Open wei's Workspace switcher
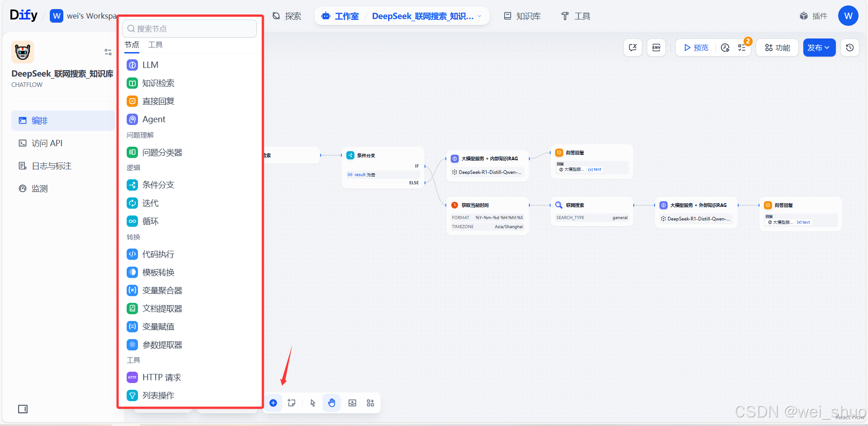The width and height of the screenshot is (868, 426). point(83,16)
